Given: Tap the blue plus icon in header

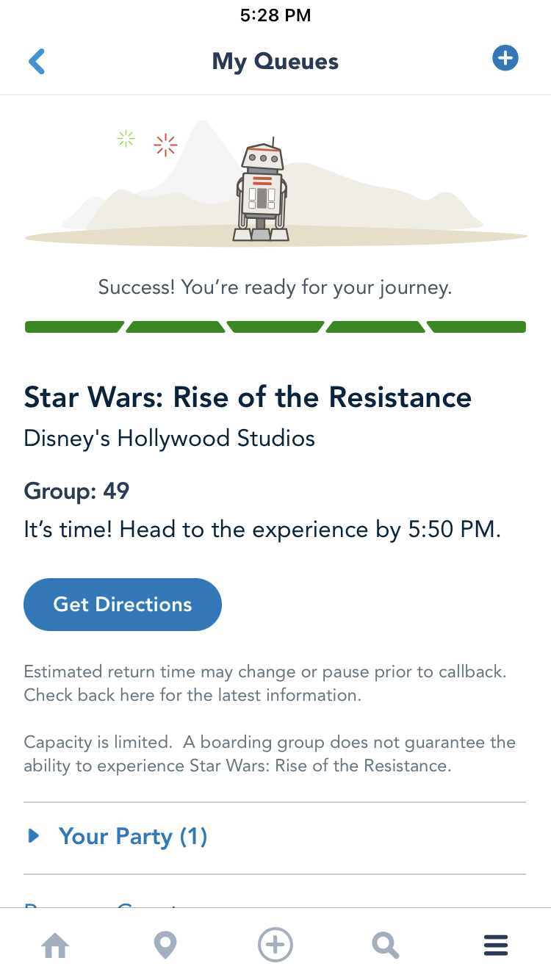Looking at the screenshot, I should click(x=505, y=58).
